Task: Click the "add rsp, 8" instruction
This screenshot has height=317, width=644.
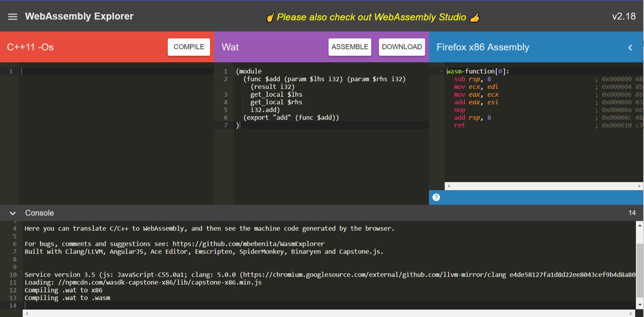Action: [x=472, y=117]
